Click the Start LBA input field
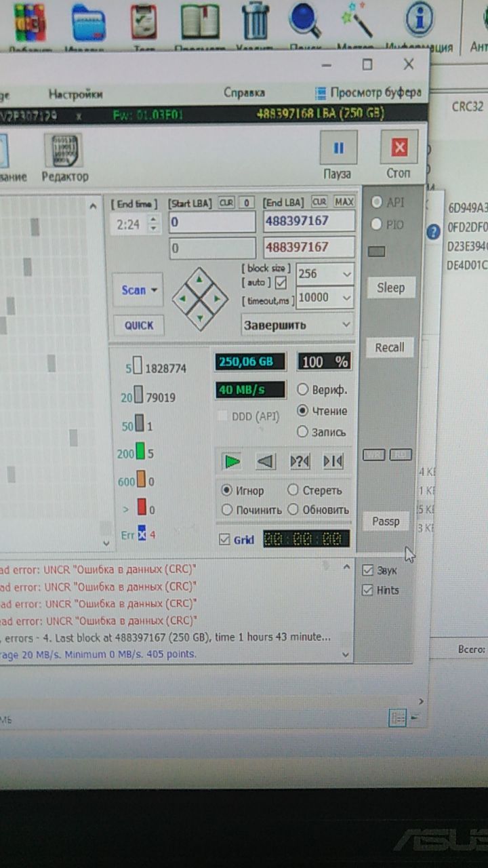The height and width of the screenshot is (868, 488). [212, 222]
